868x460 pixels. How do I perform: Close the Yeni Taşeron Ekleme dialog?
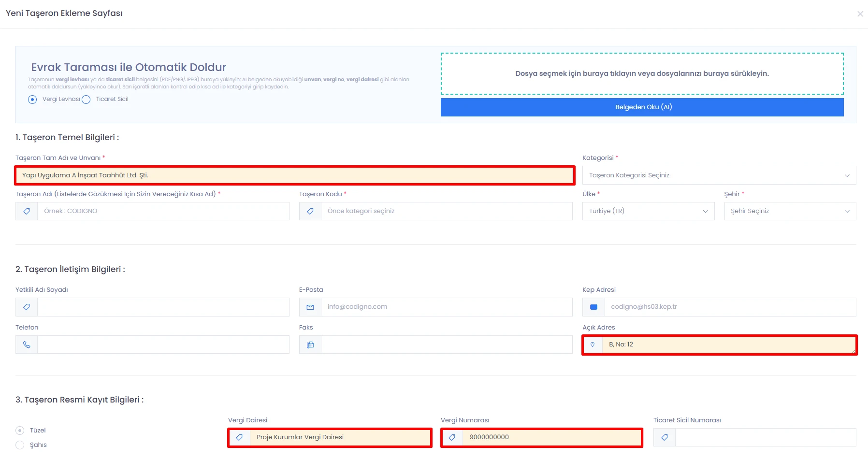tap(860, 14)
